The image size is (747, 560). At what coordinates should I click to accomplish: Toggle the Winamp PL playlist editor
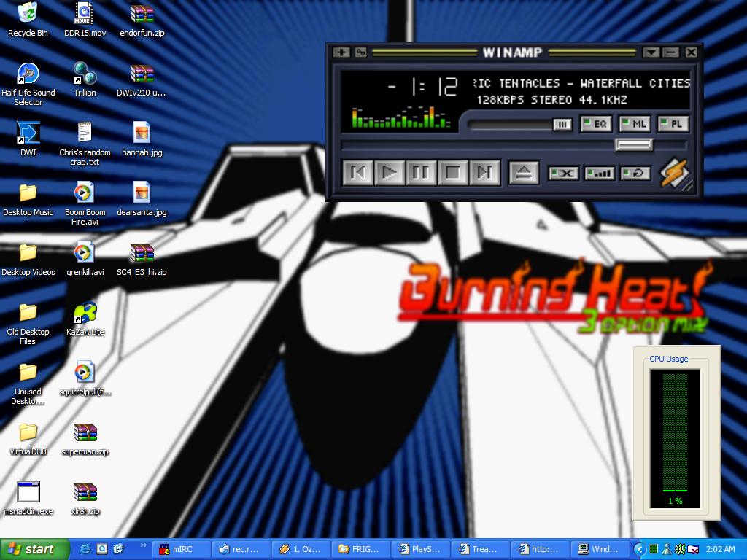click(673, 124)
